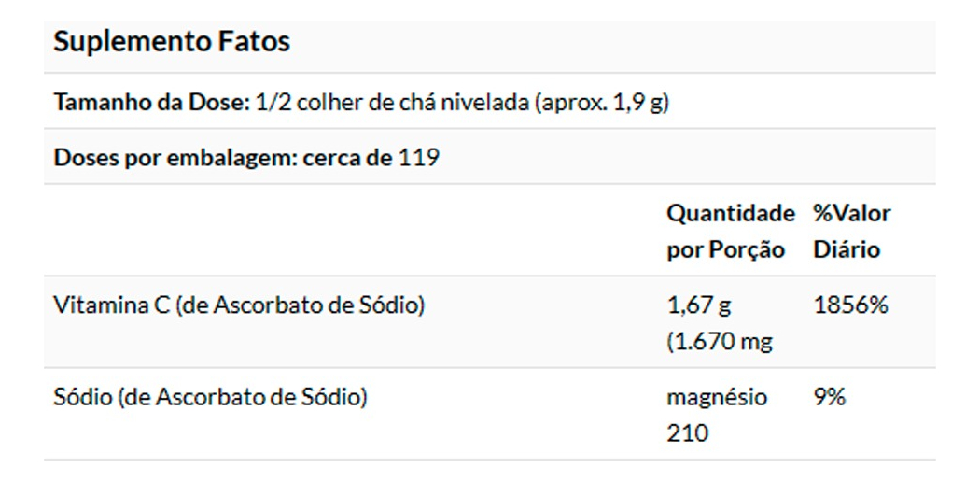Click the "Vitamina C" ingredient name
The height and width of the screenshot is (482, 980).
point(112,305)
